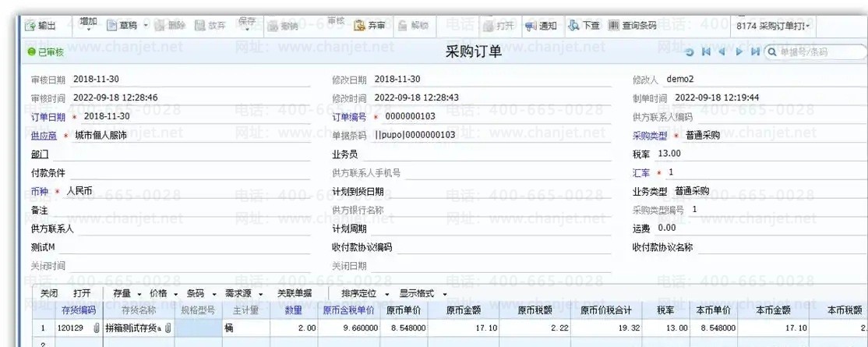Expand the 存量 dropdown in grid toolbar
The width and height of the screenshot is (868, 347).
click(126, 294)
